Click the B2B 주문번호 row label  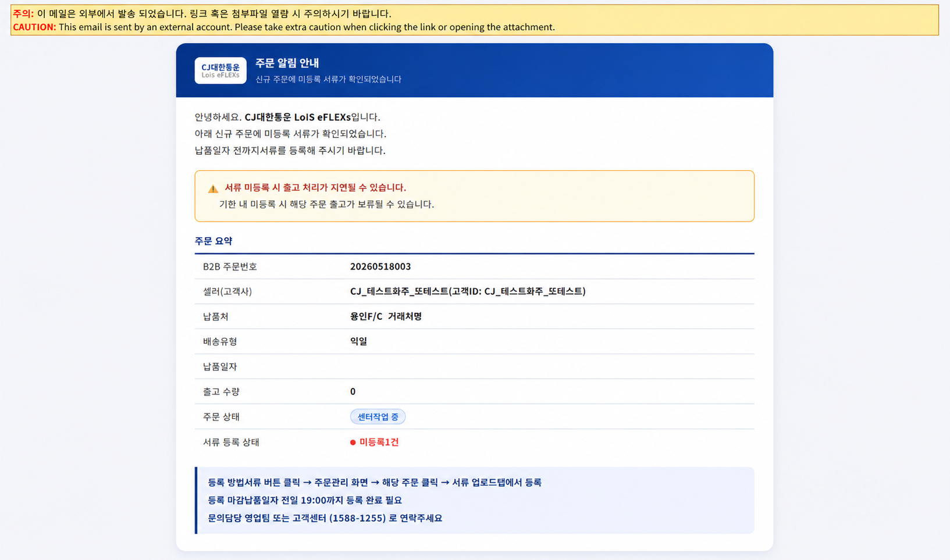pyautogui.click(x=230, y=266)
